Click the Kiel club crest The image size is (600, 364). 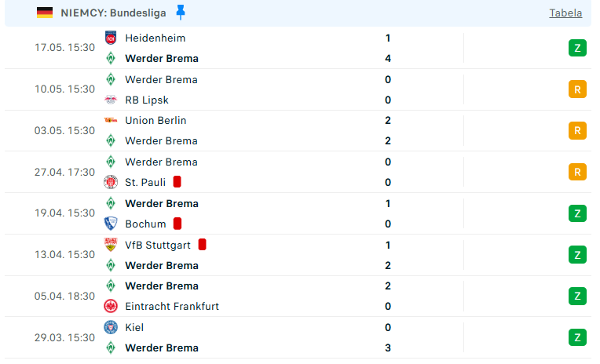111,327
